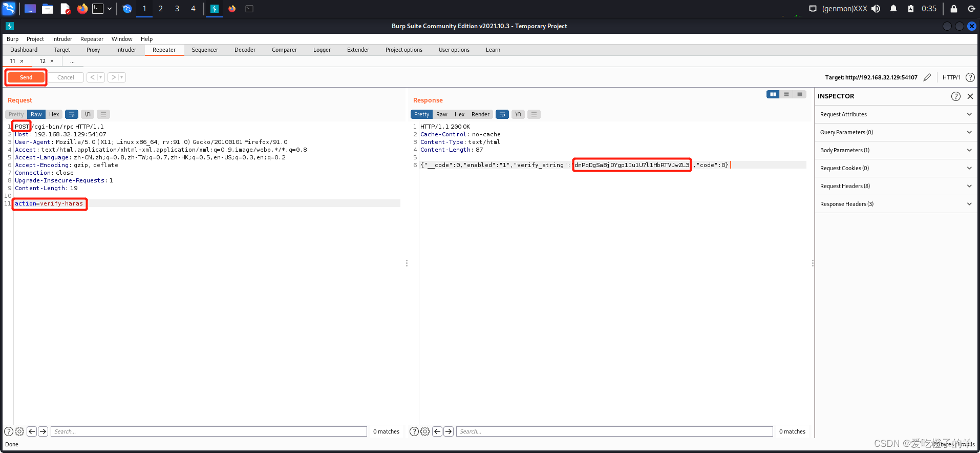Open response search settings gear
980x453 pixels.
coord(425,431)
